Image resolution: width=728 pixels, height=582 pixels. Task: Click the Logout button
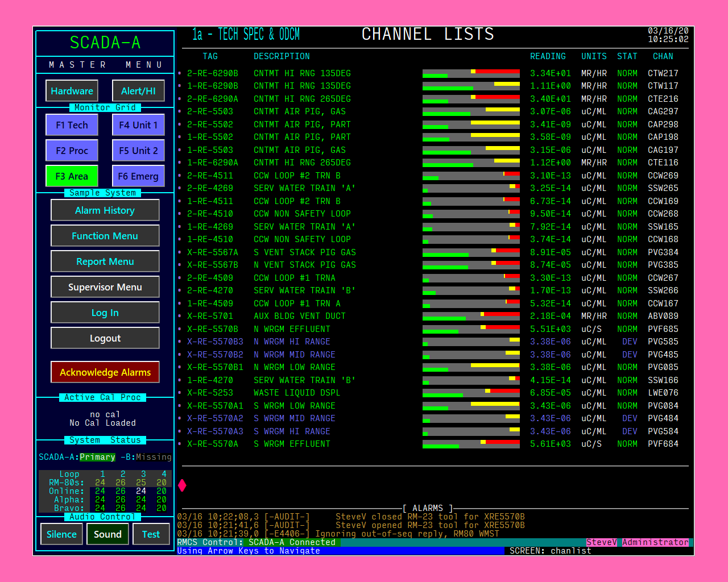(x=105, y=338)
